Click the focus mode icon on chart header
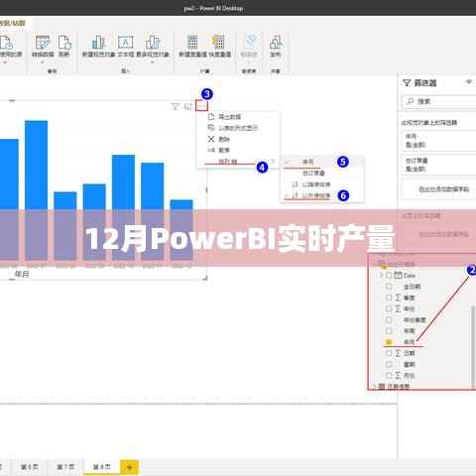Image resolution: width=476 pixels, height=476 pixels. pos(188,106)
